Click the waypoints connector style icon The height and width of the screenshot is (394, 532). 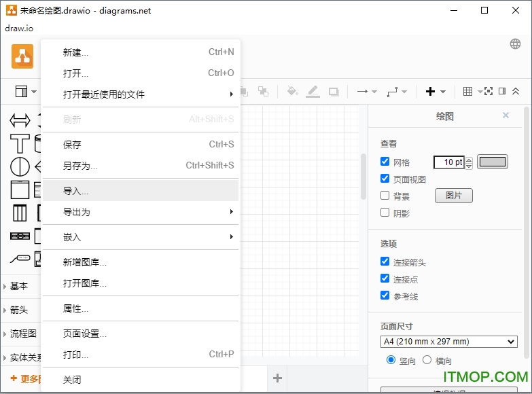click(x=392, y=92)
